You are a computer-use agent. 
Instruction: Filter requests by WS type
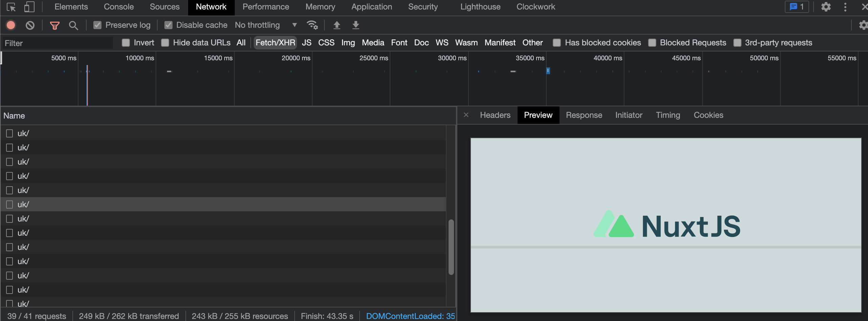(442, 43)
